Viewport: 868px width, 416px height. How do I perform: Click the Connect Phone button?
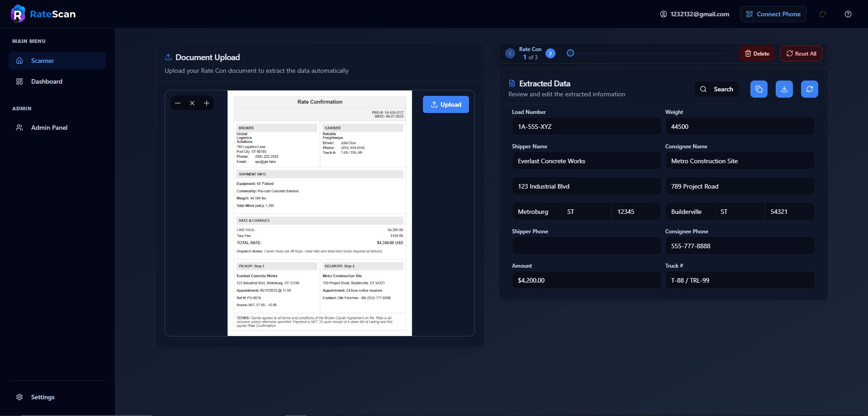point(773,14)
